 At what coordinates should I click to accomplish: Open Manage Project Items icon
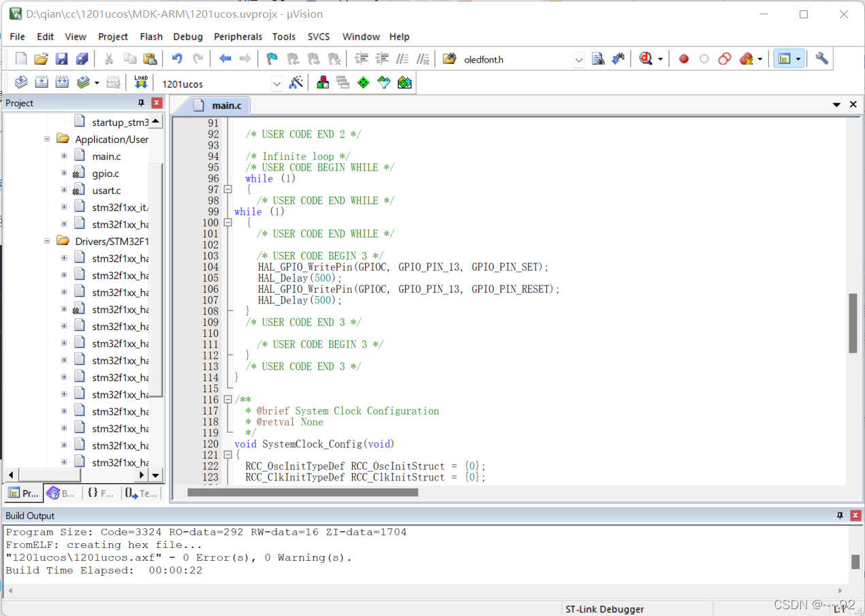click(323, 82)
